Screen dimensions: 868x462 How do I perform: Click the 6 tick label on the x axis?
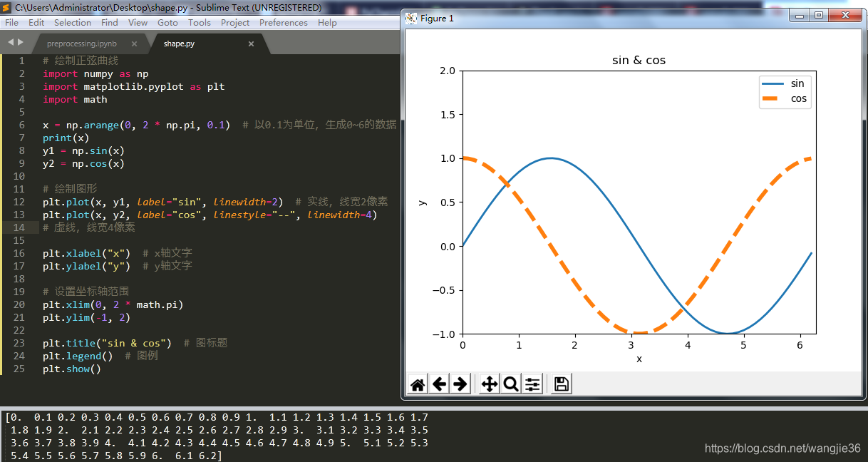tap(800, 345)
